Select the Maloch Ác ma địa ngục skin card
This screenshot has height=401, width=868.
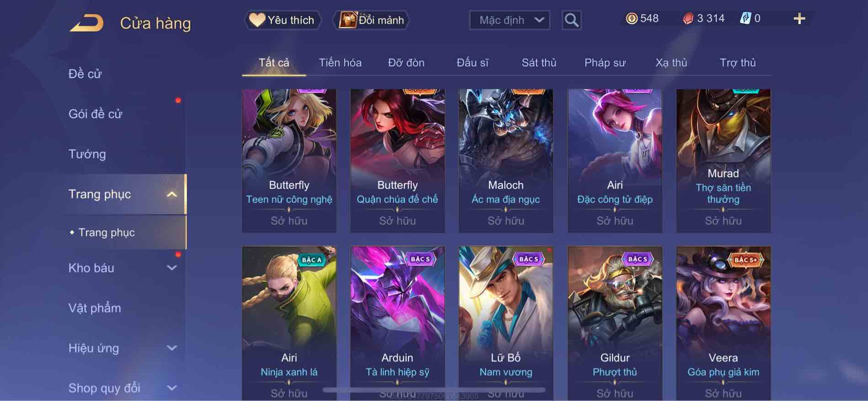[506, 161]
